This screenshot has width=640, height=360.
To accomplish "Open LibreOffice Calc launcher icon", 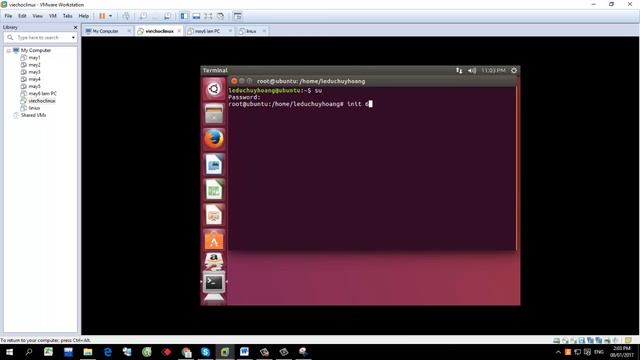I will pos(213,189).
